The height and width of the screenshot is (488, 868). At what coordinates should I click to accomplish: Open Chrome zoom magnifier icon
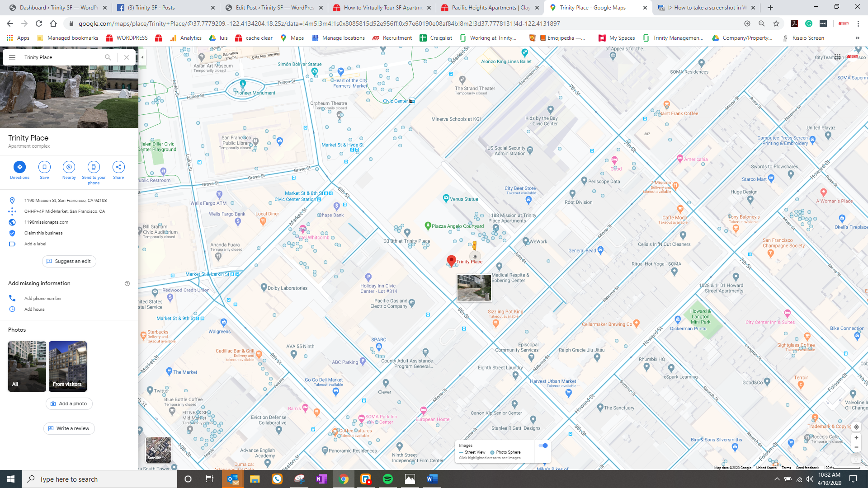coord(762,23)
